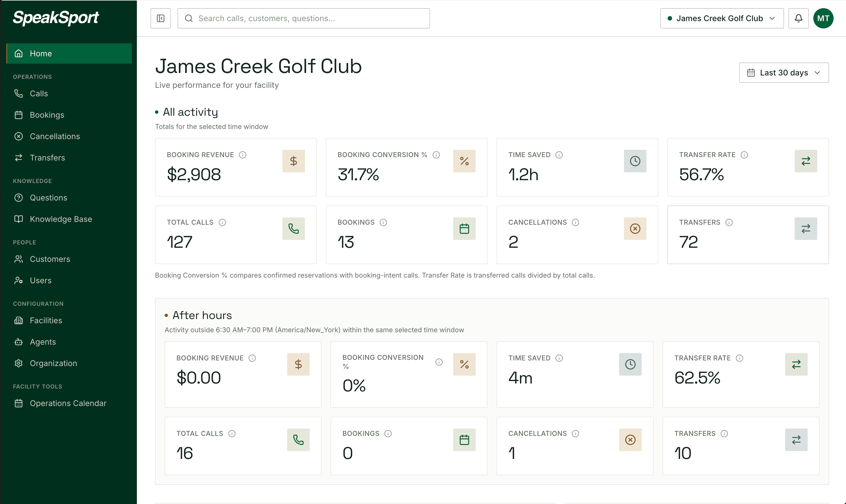Click the calendar icon on the 13 Bookings card
Viewport: 846px width, 504px height.
coord(464,229)
